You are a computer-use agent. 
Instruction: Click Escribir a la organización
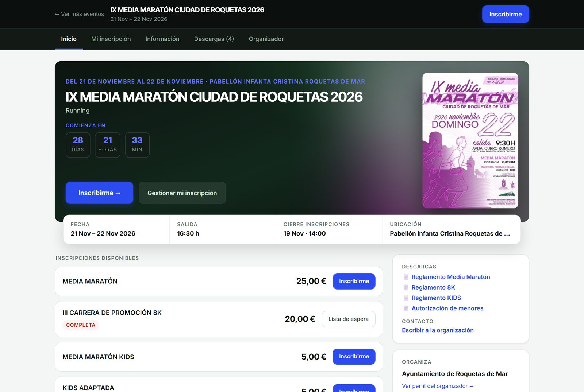[x=438, y=330]
